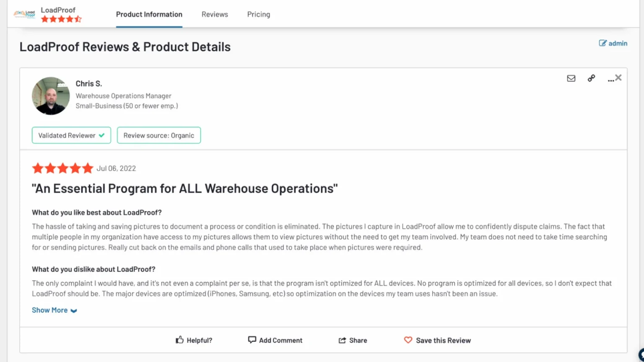Image resolution: width=644 pixels, height=362 pixels.
Task: Click the Warehouse Operations Manager job title
Action: (123, 96)
